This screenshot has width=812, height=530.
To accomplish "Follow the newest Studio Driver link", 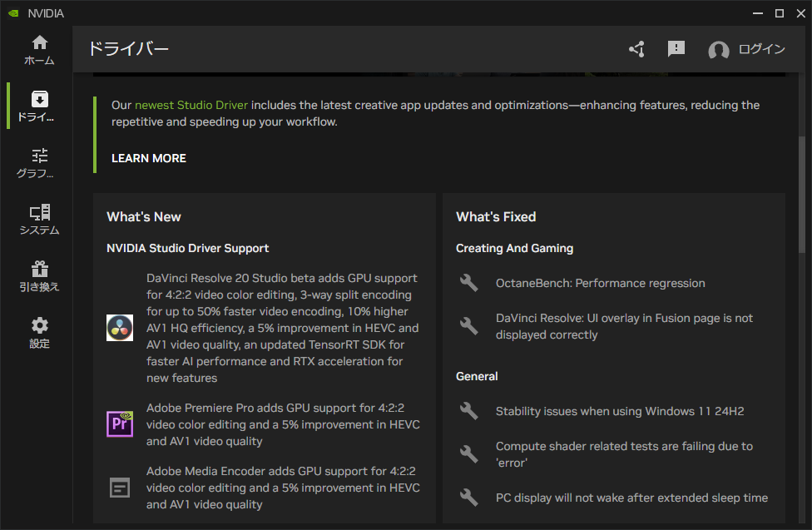I will tap(191, 105).
